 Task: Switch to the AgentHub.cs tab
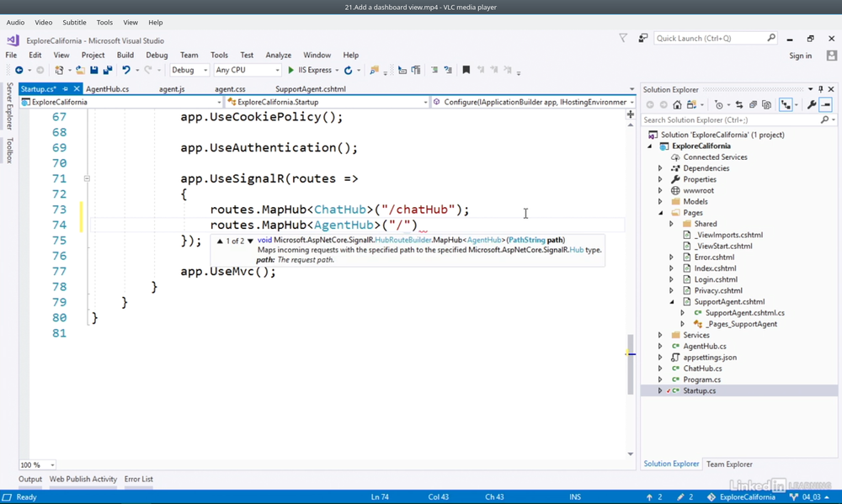coord(107,89)
